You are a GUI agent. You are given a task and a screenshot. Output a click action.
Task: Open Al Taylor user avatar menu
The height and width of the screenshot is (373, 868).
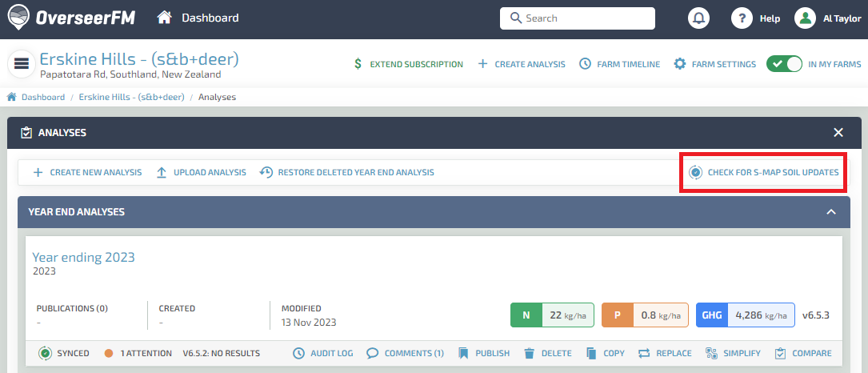click(x=805, y=18)
